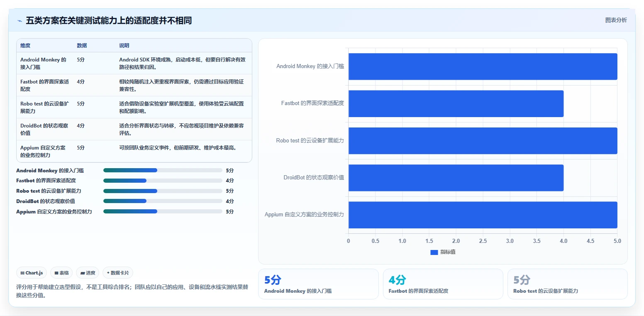Click description starting 相较纯随机注入
The image size is (644, 316).
[181, 85]
